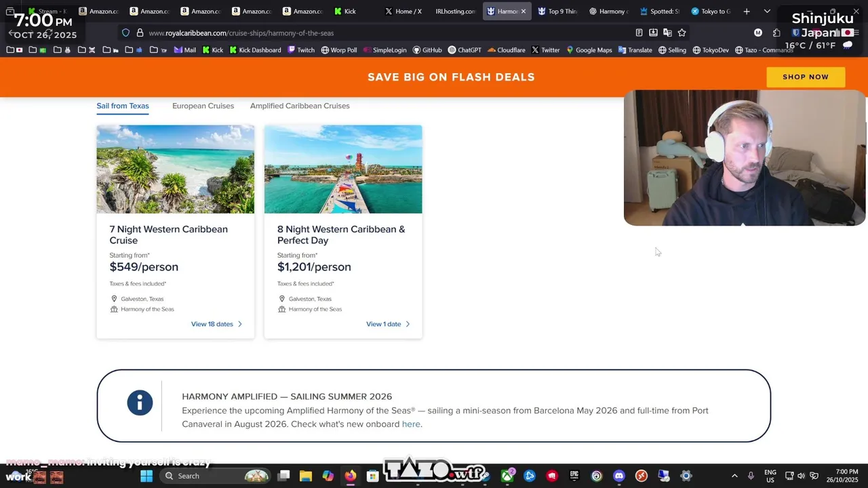
Task: Open Translate bookmark
Action: 635,50
